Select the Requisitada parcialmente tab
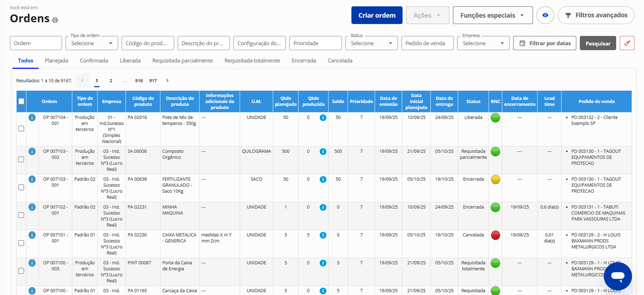The width and height of the screenshot is (644, 295). tap(182, 61)
